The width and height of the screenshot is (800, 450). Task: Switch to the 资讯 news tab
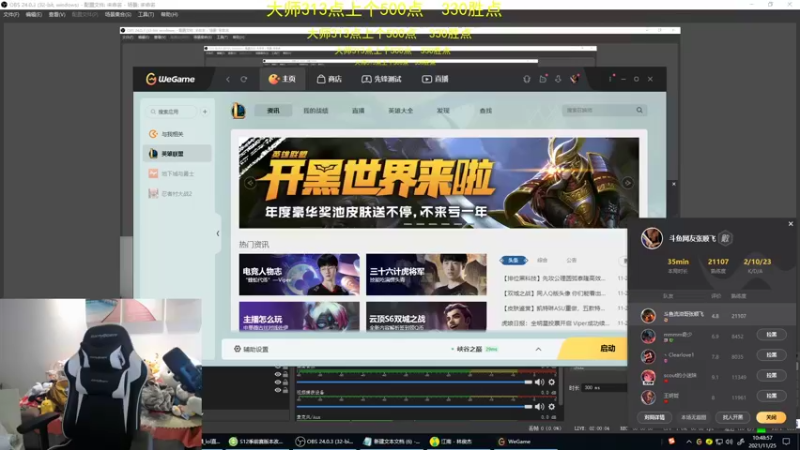pos(273,111)
